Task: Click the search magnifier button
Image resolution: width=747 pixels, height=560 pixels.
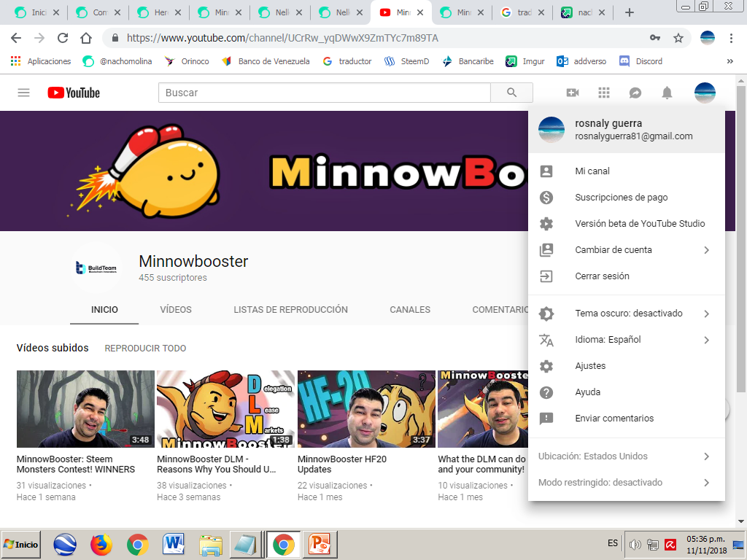Action: (x=511, y=93)
